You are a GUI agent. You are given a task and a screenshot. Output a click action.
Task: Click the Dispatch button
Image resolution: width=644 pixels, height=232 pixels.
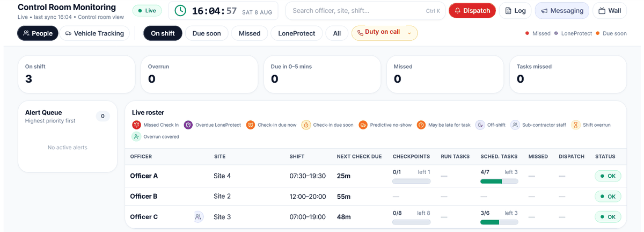[x=472, y=11]
